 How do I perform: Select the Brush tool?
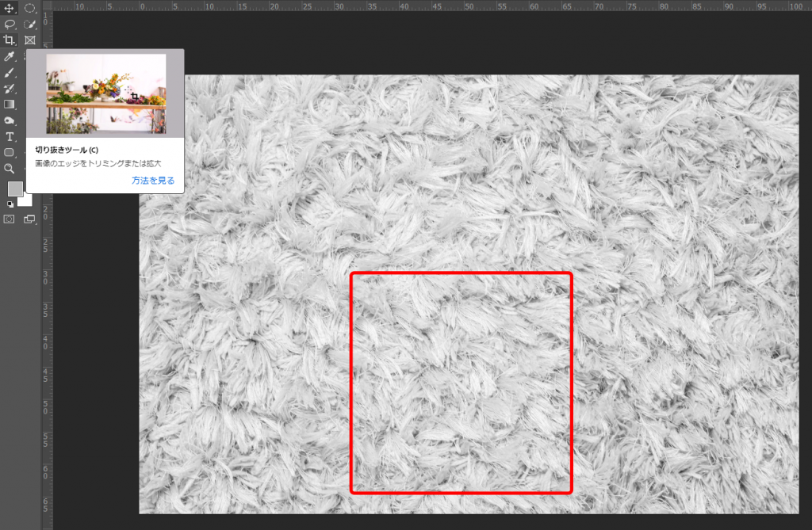(10, 72)
